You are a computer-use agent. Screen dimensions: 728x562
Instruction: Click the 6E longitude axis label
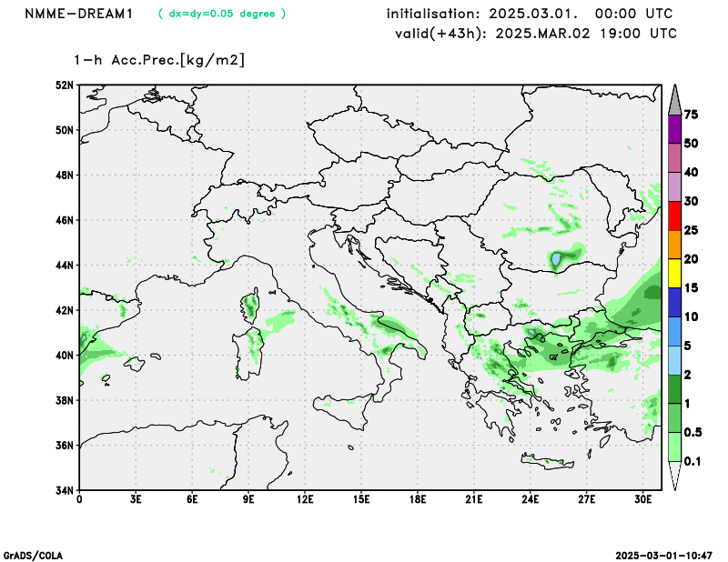point(192,500)
